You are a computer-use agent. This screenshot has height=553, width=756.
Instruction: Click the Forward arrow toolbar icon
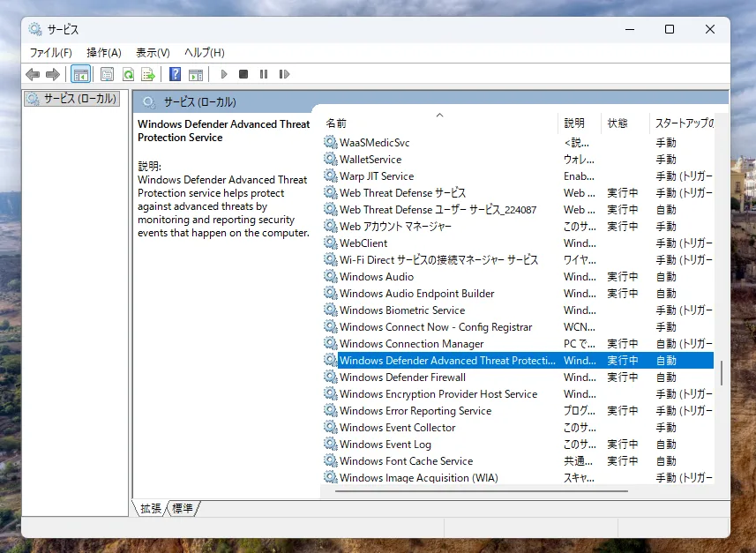(x=53, y=74)
